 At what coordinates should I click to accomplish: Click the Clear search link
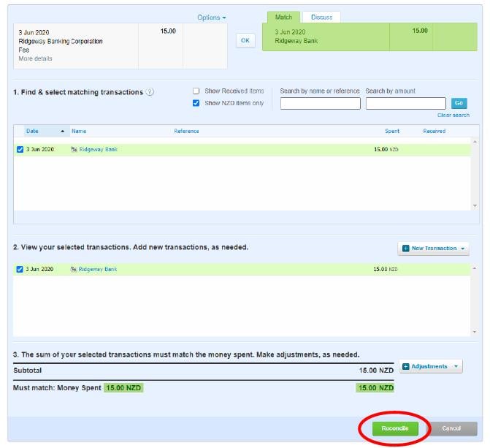pos(453,115)
